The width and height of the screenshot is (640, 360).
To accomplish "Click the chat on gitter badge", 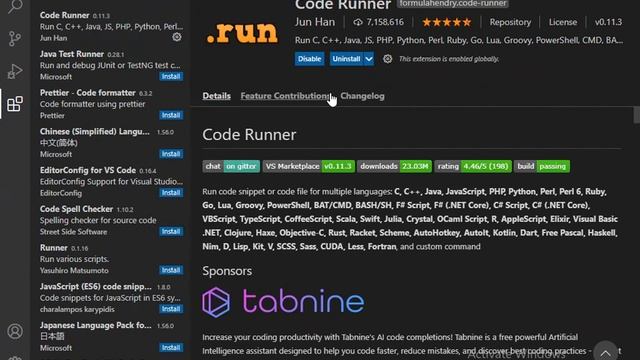I will click(x=231, y=166).
